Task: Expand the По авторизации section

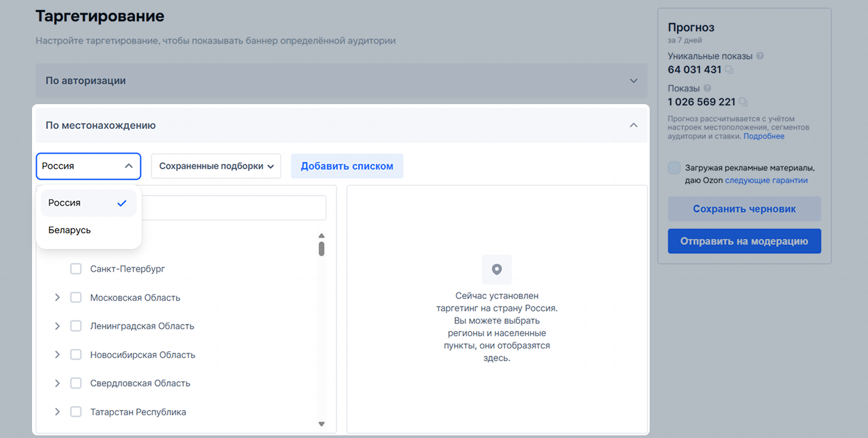Action: click(634, 81)
